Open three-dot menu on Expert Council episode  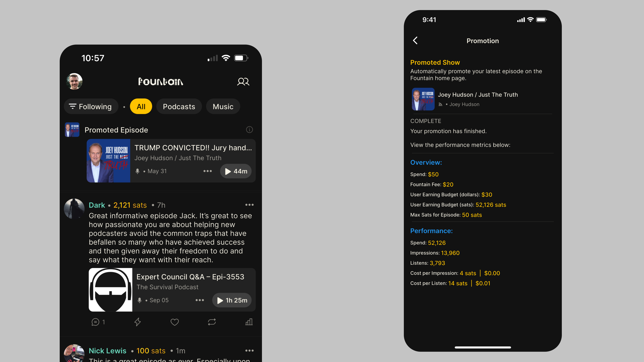(x=200, y=300)
